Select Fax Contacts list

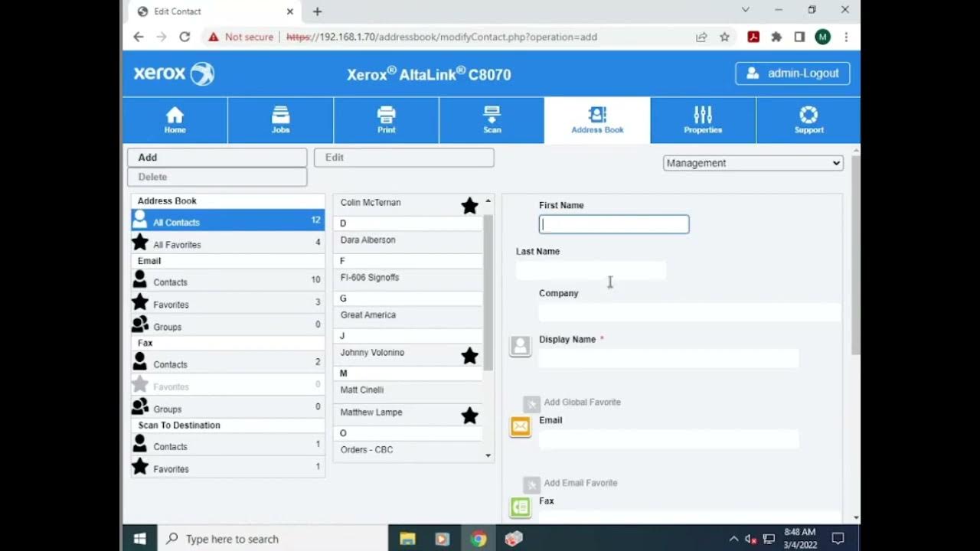click(228, 362)
